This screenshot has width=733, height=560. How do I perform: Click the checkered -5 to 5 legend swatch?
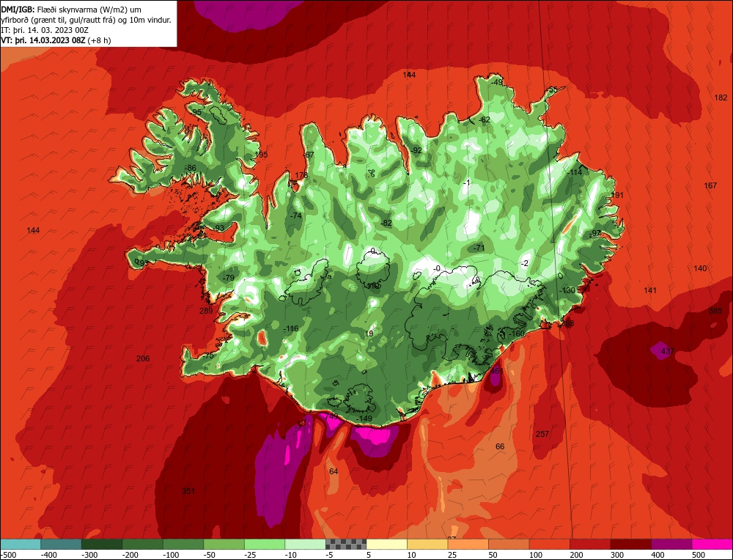(x=346, y=544)
